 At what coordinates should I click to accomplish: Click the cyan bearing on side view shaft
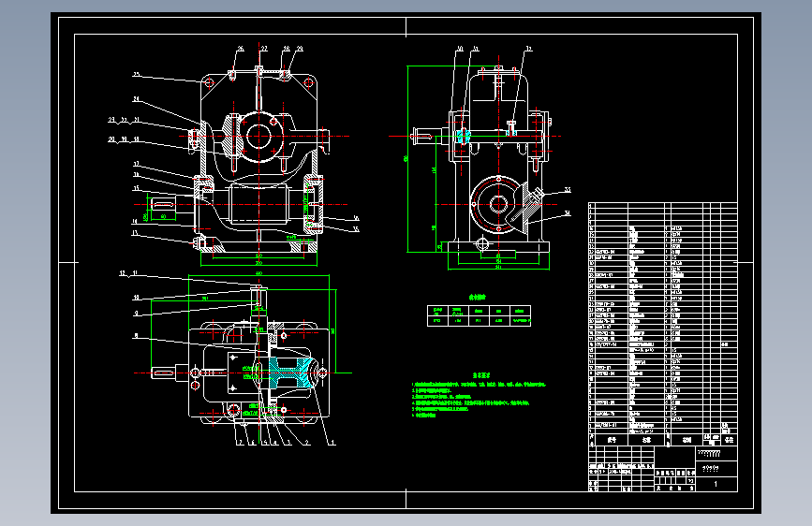coord(464,137)
